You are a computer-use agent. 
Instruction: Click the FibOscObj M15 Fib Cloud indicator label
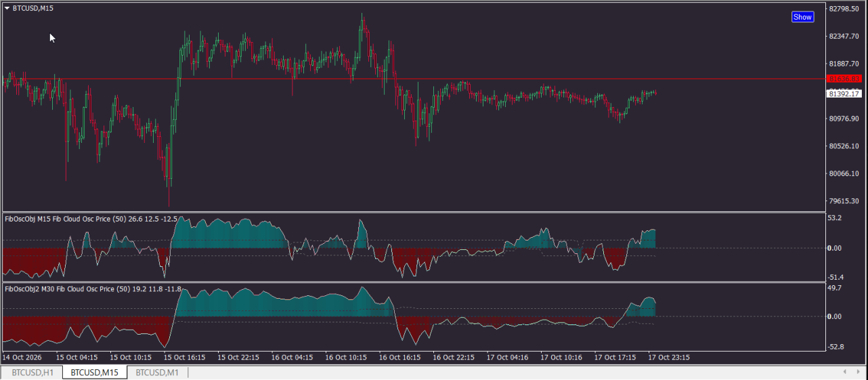click(x=91, y=219)
